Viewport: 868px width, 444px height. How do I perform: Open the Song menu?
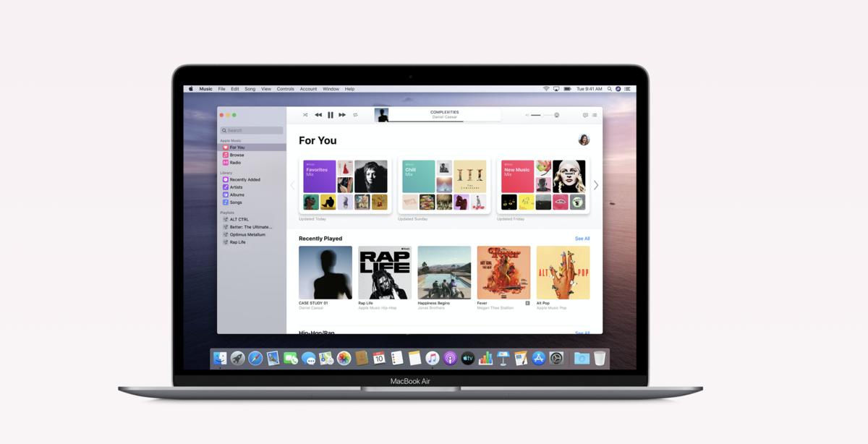tap(250, 89)
